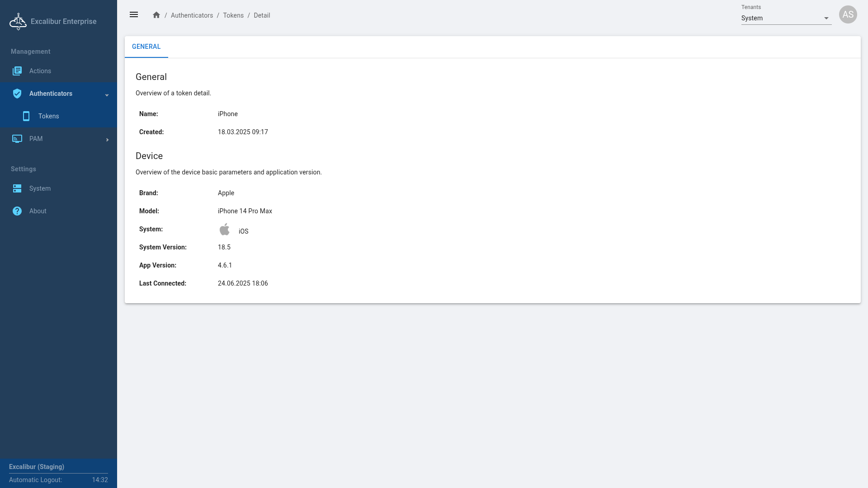Click the Tokens phone icon

26,116
